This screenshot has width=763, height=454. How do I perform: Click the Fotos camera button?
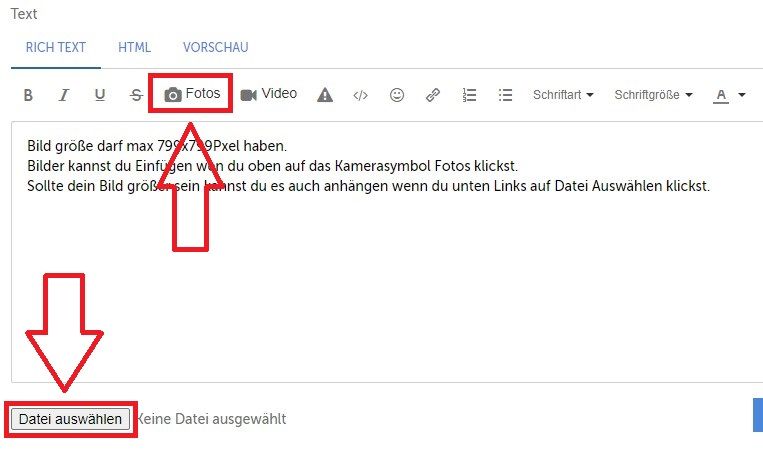pos(192,94)
